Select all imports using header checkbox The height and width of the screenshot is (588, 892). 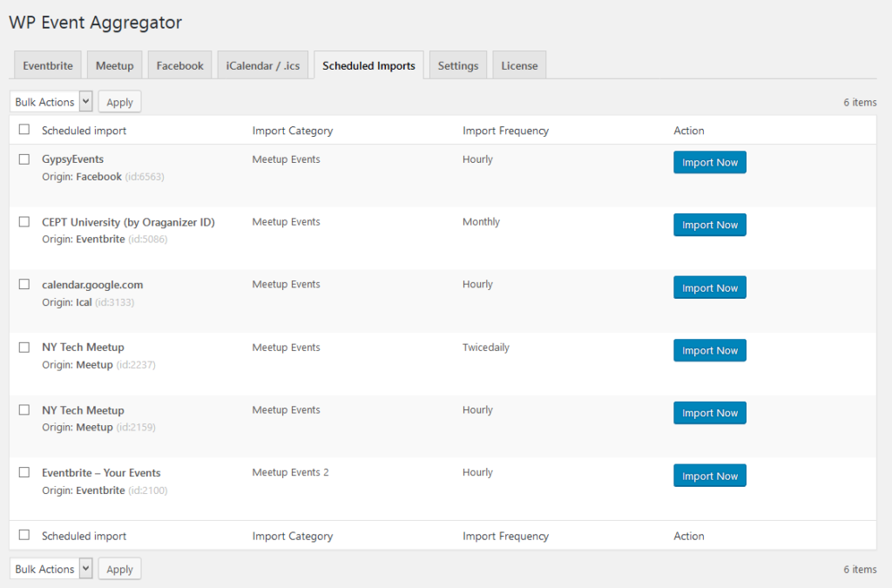24,129
